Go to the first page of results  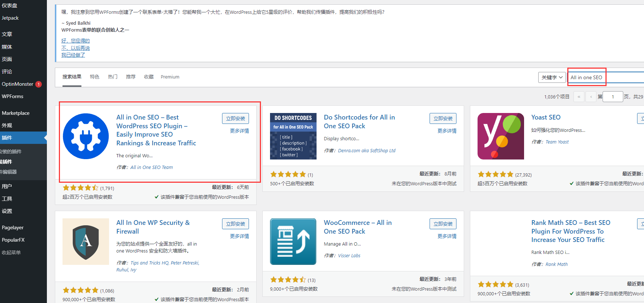point(579,97)
